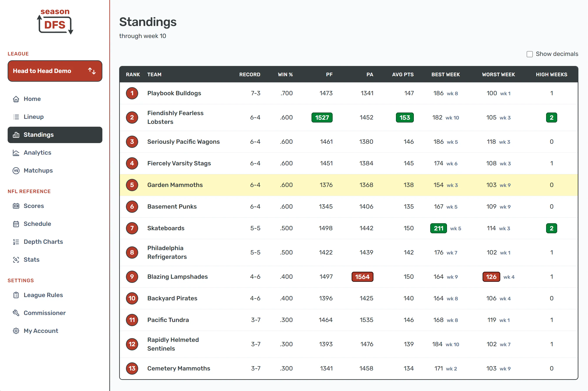This screenshot has width=588, height=391.
Task: Click the League Rules clipboard icon
Action: point(16,295)
